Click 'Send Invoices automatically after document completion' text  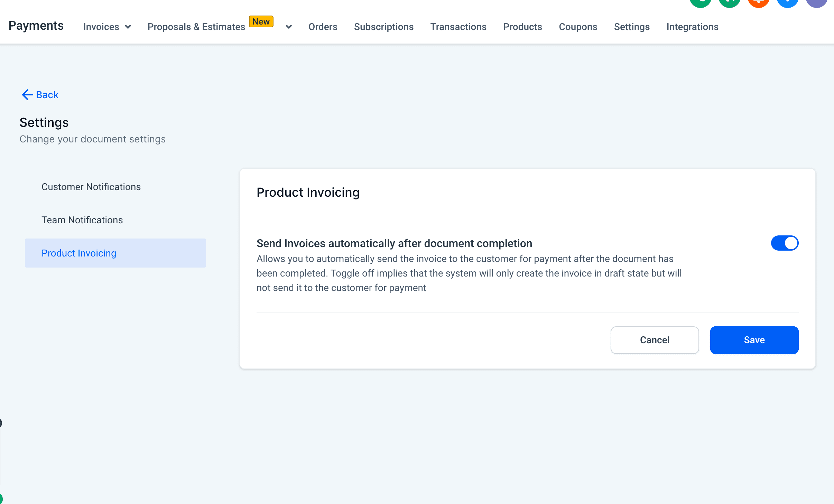(394, 243)
